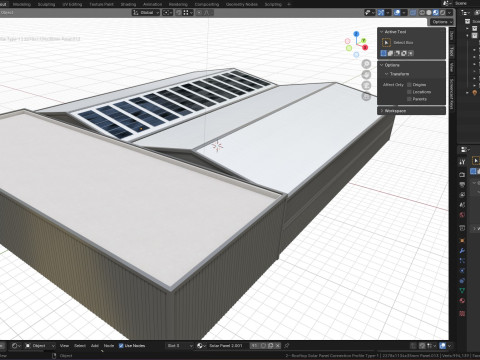The width and height of the screenshot is (480, 360).
Task: Open sidebar Tool vertical tab
Action: click(x=451, y=52)
